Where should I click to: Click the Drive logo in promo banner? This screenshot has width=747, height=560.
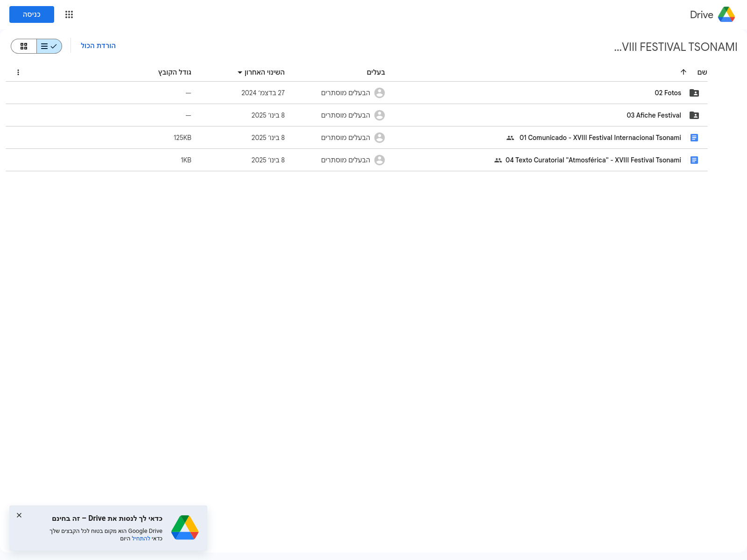click(x=185, y=527)
